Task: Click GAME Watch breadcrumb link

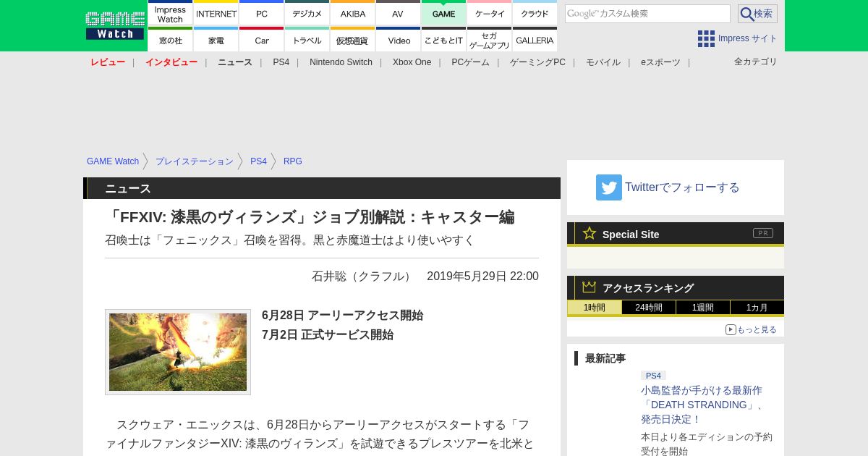Action: pyautogui.click(x=113, y=161)
